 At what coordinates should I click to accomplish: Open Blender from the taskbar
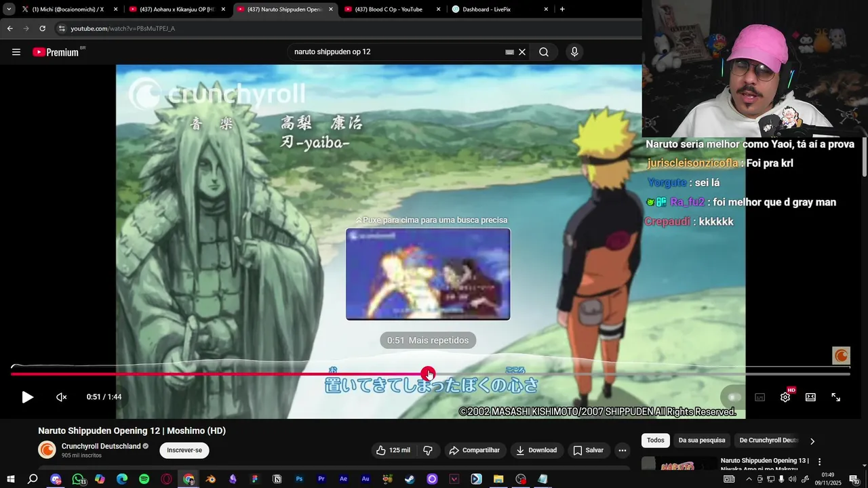[211, 479]
